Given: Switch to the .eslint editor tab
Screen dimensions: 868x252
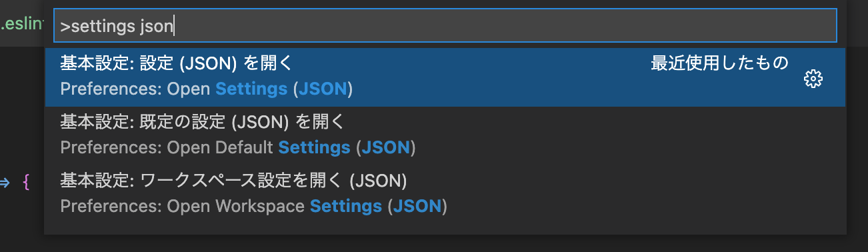Looking at the screenshot, I should coord(22,25).
